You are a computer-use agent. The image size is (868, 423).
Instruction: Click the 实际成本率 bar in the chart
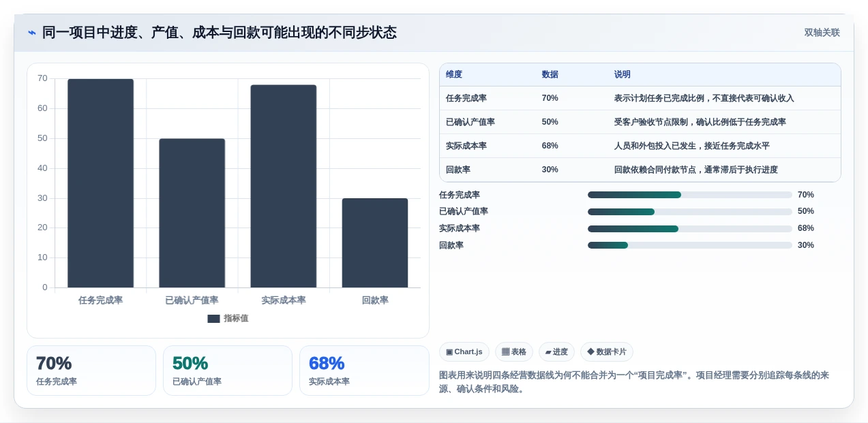click(283, 186)
